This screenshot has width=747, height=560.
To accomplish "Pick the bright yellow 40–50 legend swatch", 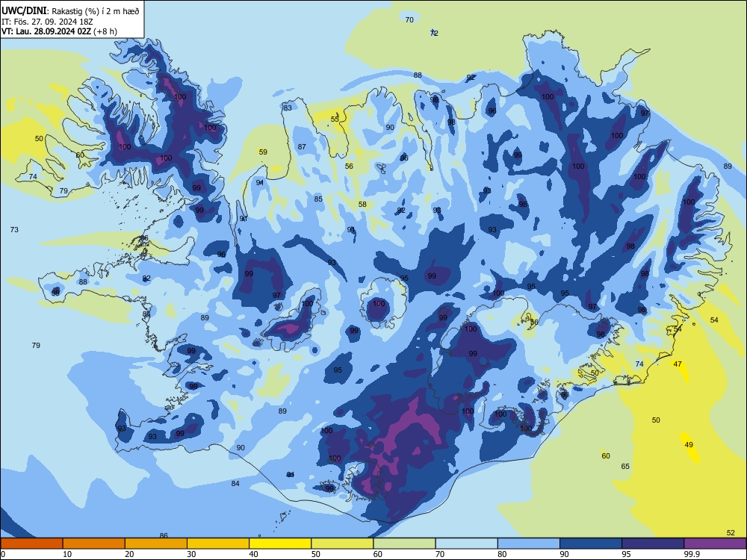I will [x=280, y=544].
